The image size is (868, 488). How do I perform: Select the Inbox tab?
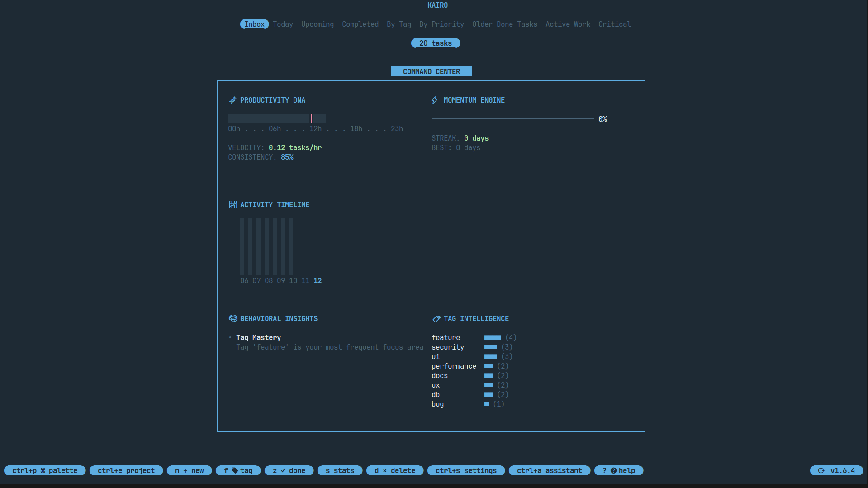pos(254,24)
